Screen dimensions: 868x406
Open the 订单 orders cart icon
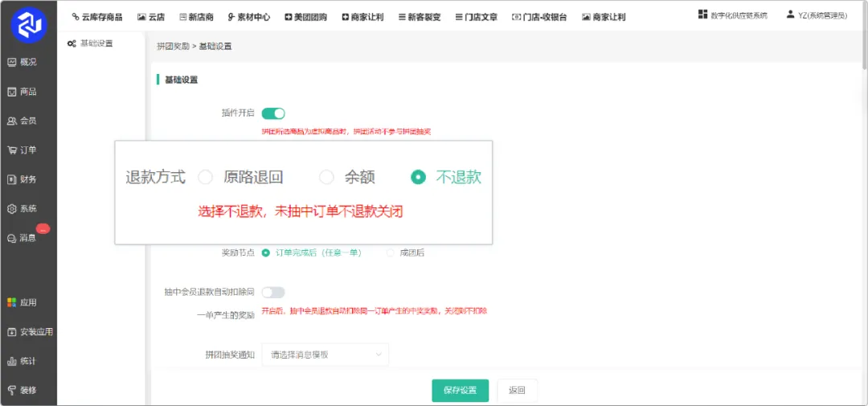[x=11, y=150]
